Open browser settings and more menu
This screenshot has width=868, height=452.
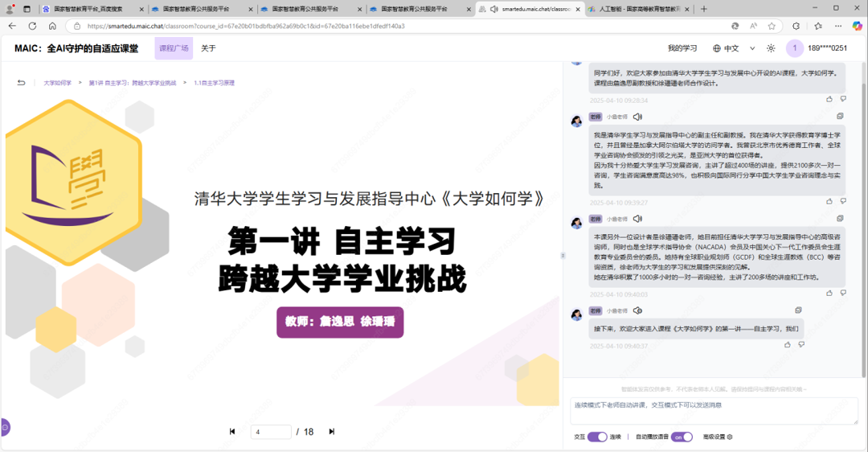pos(838,26)
